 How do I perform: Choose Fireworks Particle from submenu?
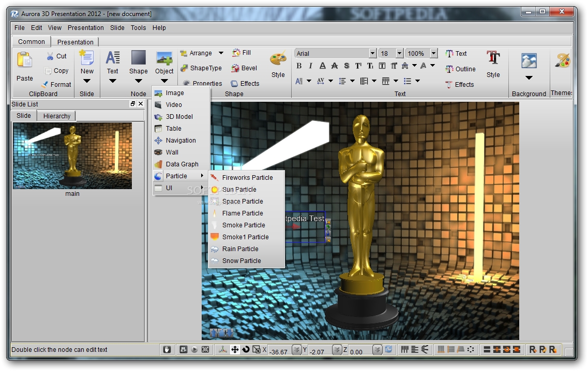(x=247, y=178)
